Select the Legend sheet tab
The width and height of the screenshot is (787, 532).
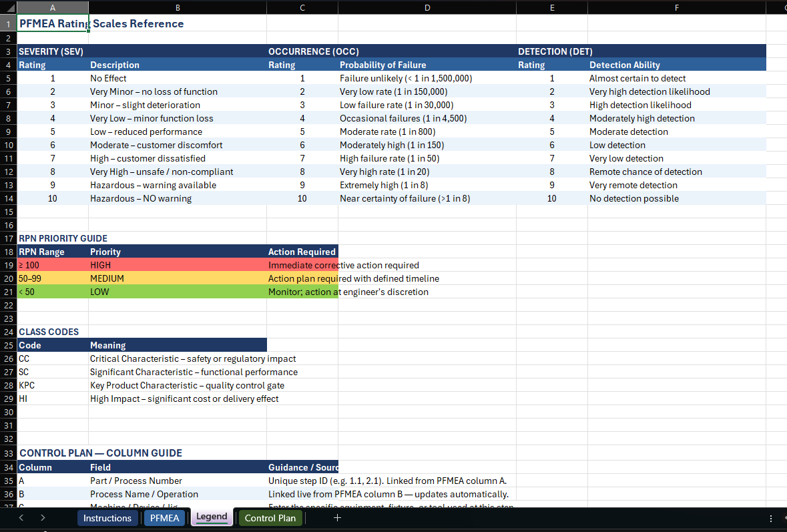211,517
